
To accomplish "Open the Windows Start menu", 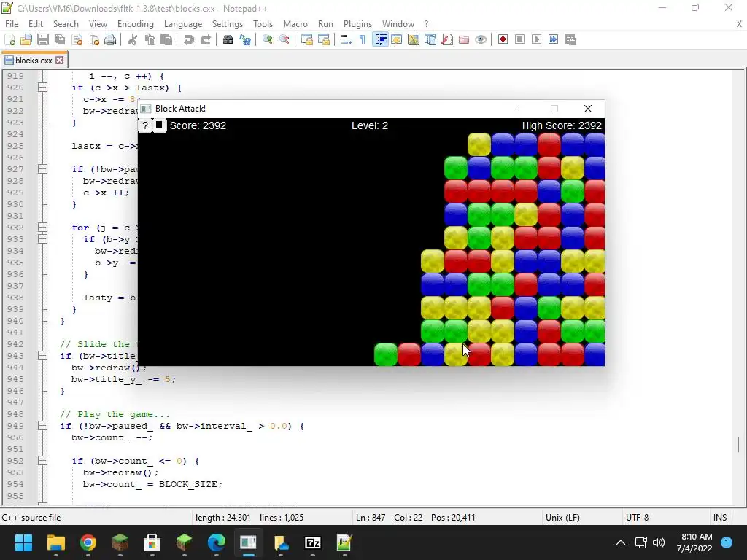I will pos(23,542).
